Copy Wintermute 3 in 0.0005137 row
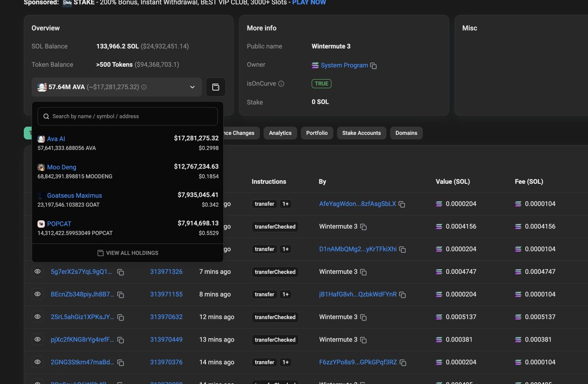Image resolution: width=588 pixels, height=384 pixels. [363, 317]
